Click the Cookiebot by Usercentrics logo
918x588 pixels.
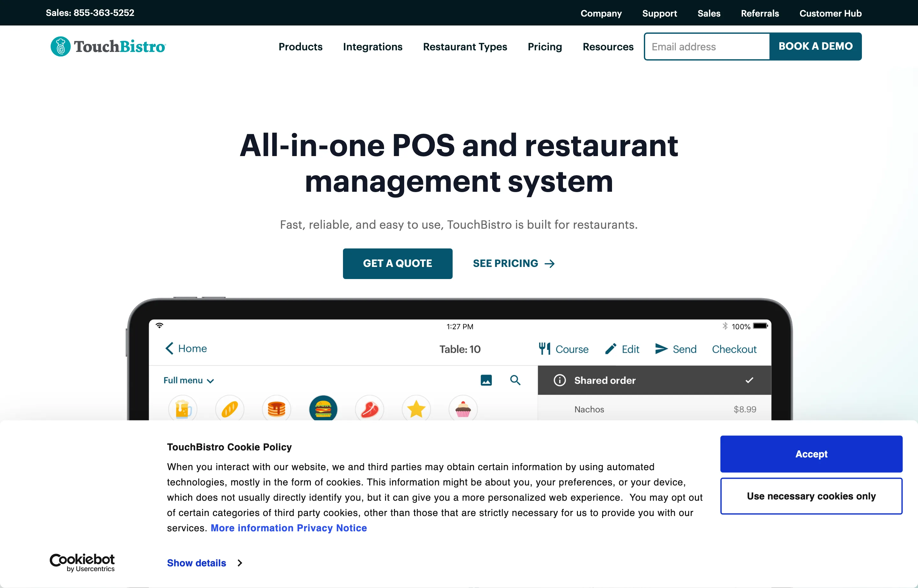tap(82, 563)
